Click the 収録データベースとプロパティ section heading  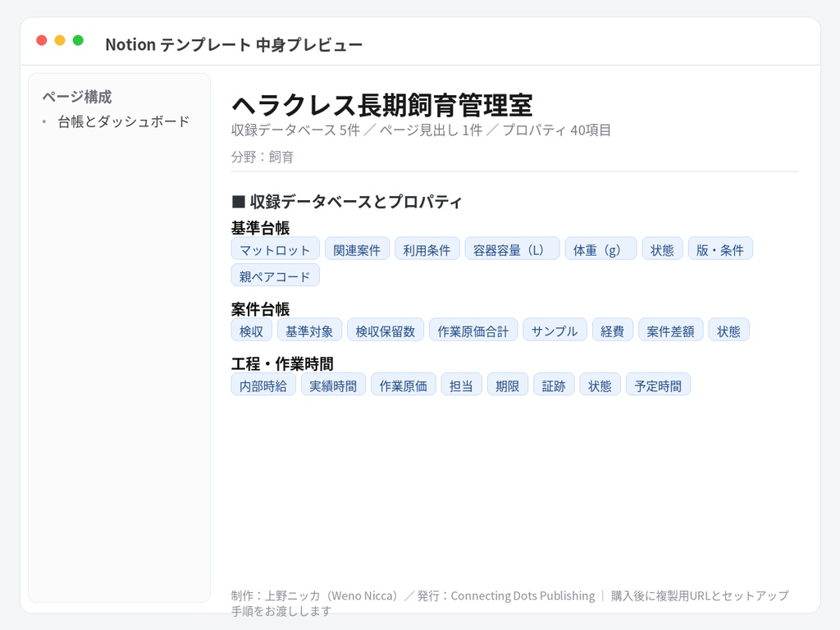pos(347,202)
